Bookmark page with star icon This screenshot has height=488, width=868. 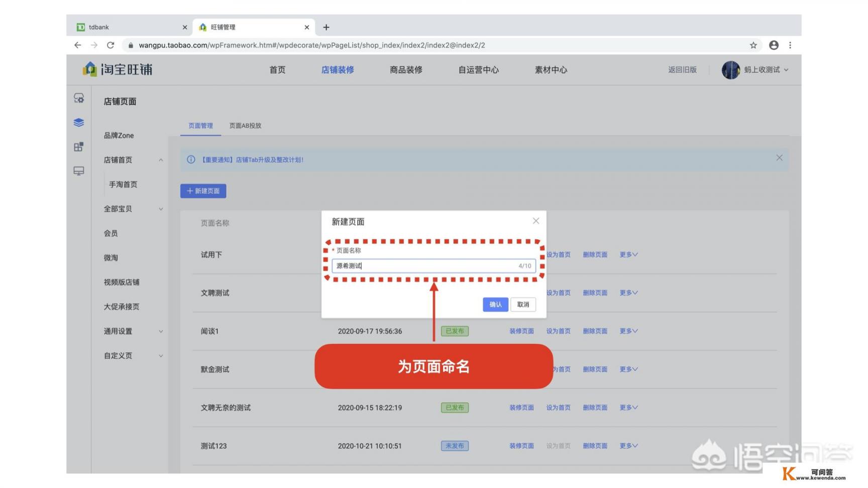coord(753,45)
